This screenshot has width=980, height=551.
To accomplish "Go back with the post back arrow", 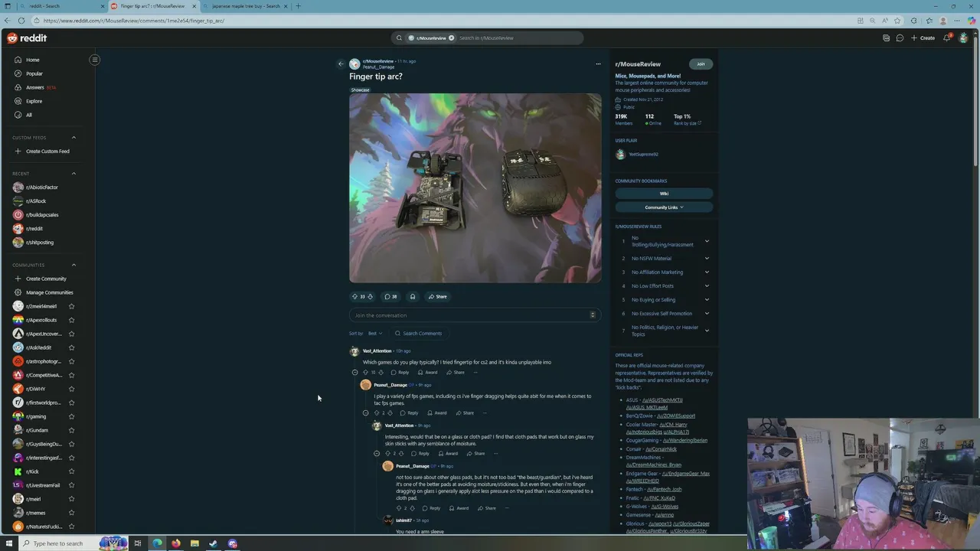I will [341, 64].
